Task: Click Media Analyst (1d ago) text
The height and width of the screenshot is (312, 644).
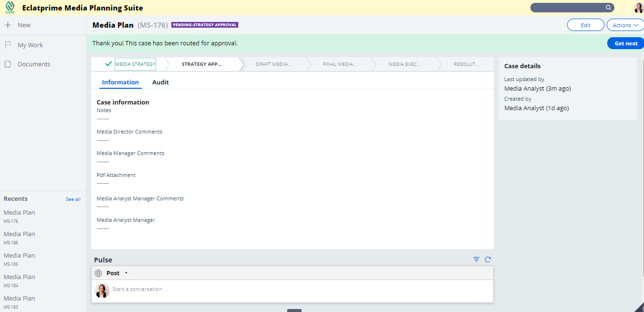Action: pos(537,108)
